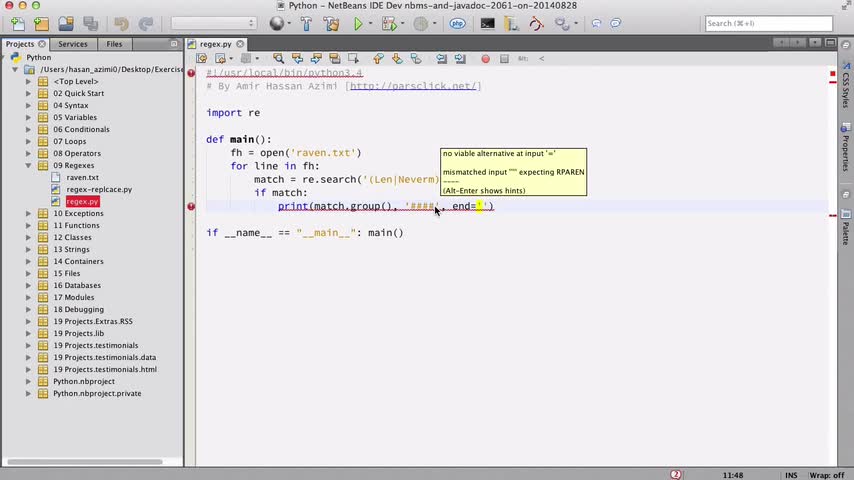Screen dimensions: 854x480
Task: Click the Previous Bookmark up-arrow icon
Action: [379, 58]
